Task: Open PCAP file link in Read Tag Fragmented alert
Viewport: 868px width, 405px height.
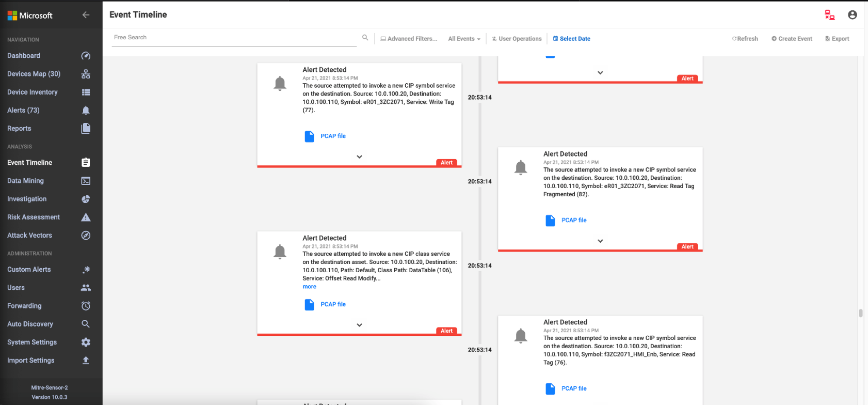Action: pos(574,220)
